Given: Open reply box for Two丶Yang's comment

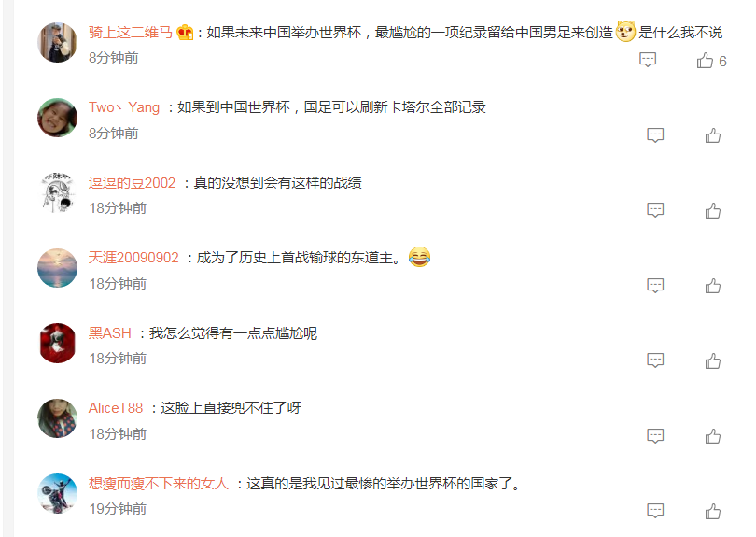Looking at the screenshot, I should (x=655, y=135).
